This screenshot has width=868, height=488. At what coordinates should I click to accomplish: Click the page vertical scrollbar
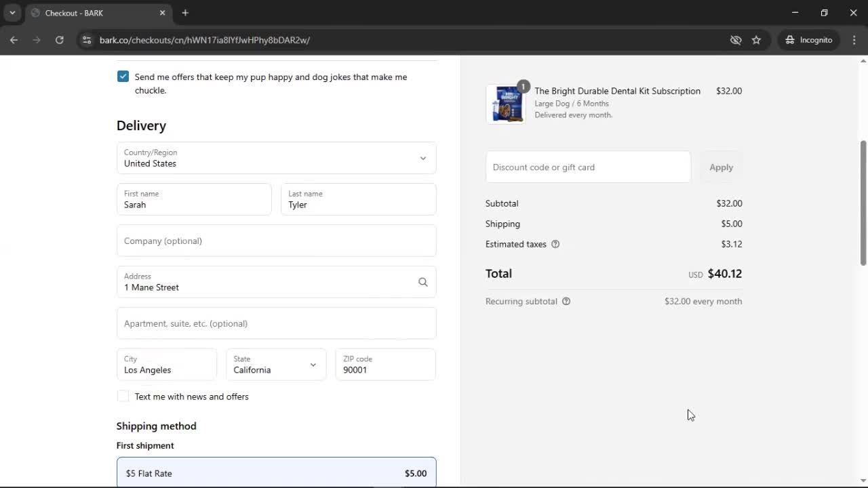click(863, 203)
